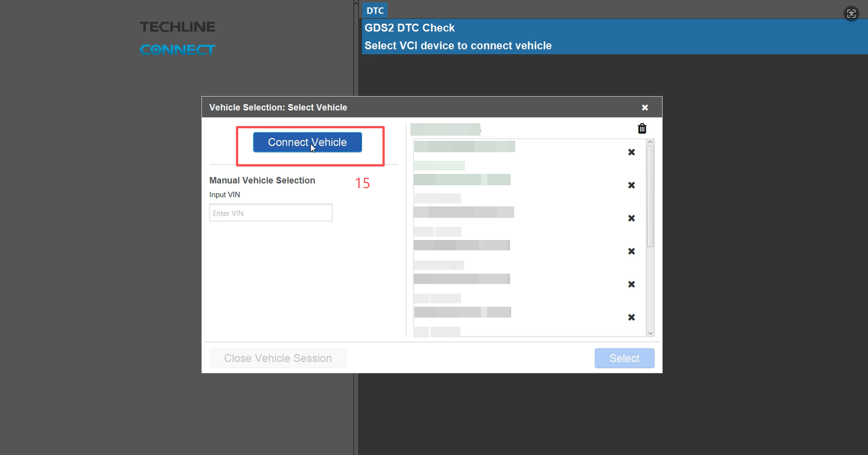Switch to the DTC tab
868x455 pixels.
coord(375,11)
